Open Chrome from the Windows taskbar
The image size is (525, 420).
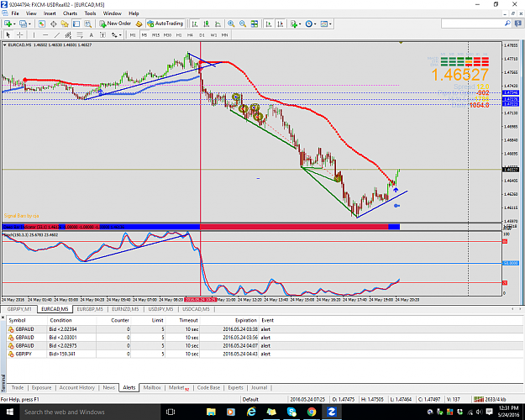312,412
